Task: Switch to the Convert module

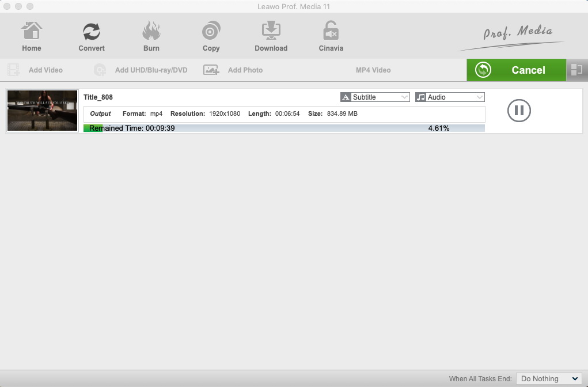Action: (x=91, y=36)
